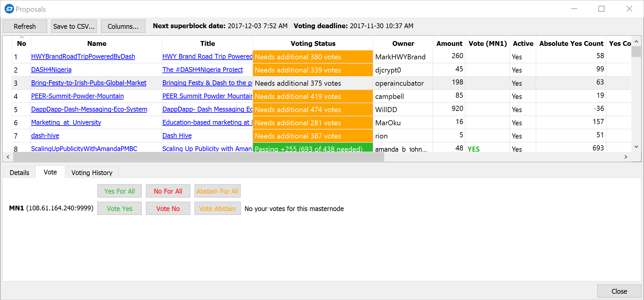This screenshot has width=644, height=300.
Task: Cast Vote Abstain for MN1
Action: point(217,209)
